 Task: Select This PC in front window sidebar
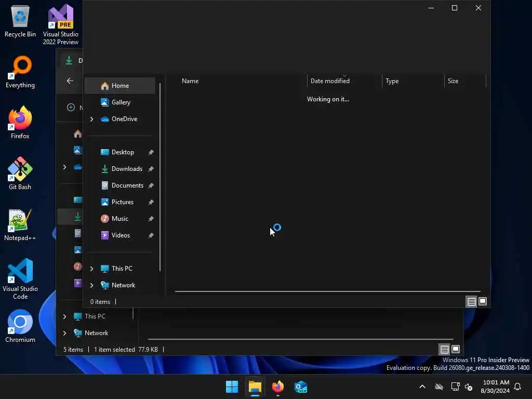click(120, 269)
